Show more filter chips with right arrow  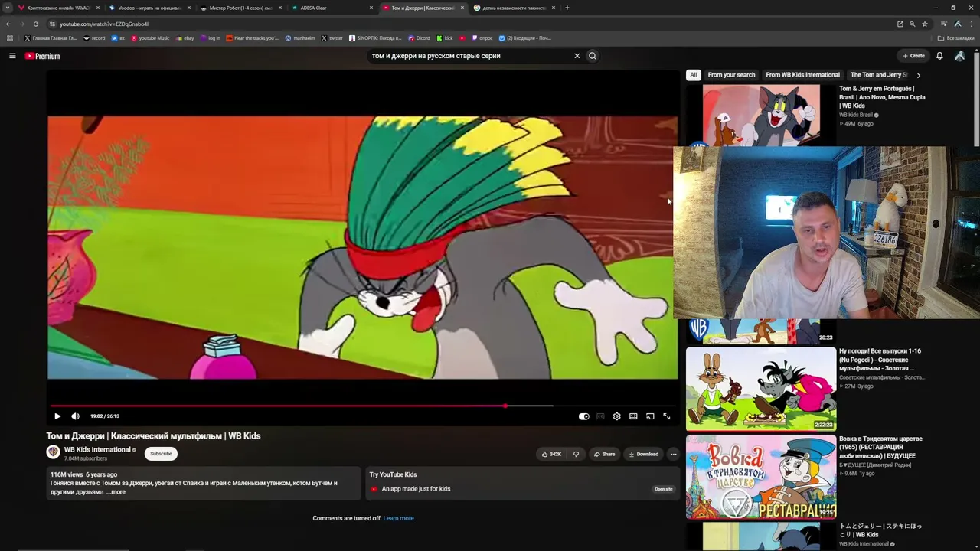click(x=919, y=75)
